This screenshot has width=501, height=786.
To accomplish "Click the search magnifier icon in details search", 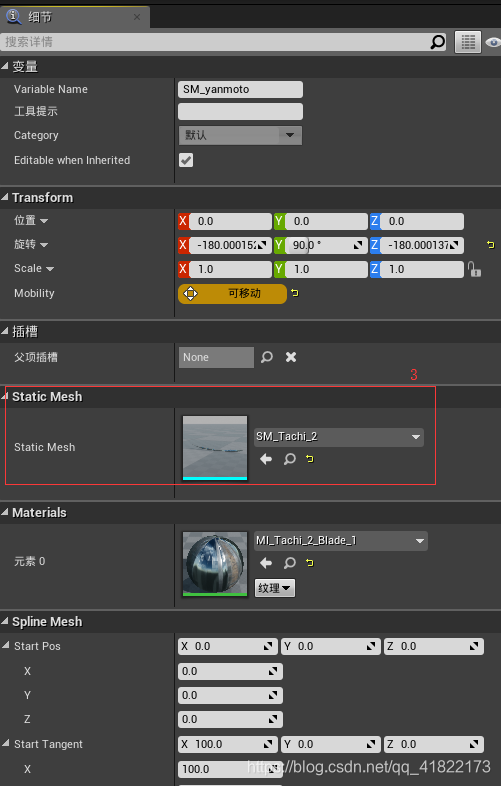I will tap(437, 42).
